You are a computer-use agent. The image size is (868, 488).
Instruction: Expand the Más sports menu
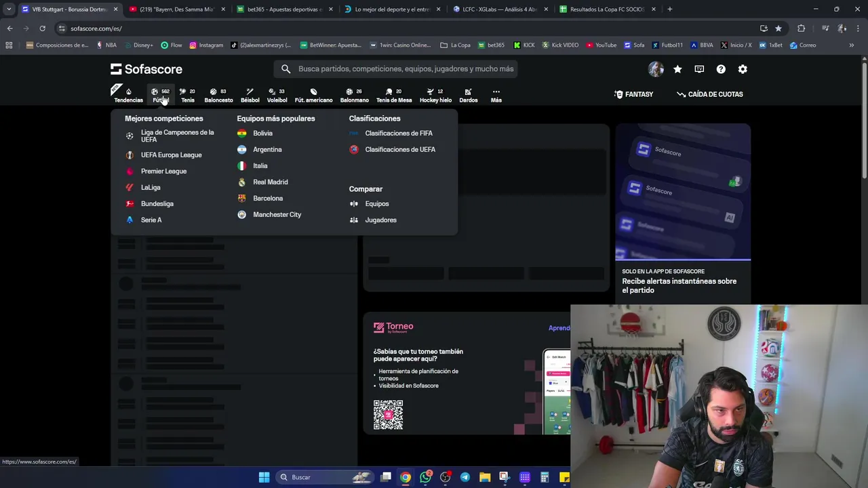pos(496,95)
